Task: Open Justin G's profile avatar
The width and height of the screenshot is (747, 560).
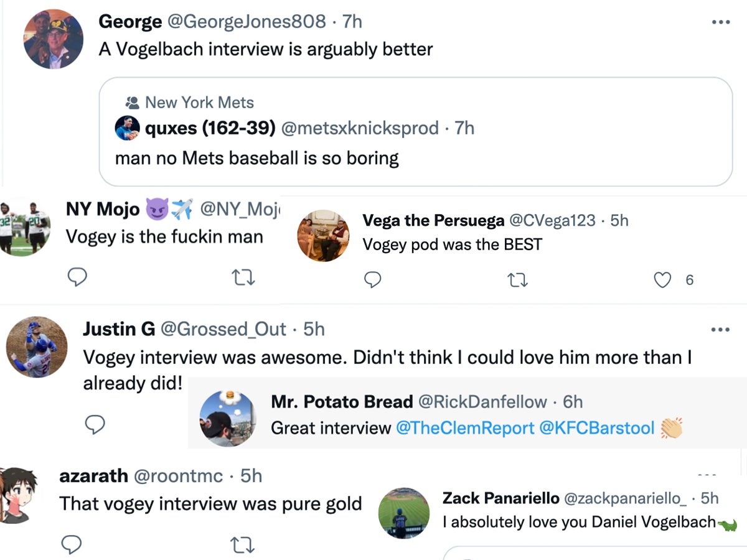Action: (x=36, y=347)
